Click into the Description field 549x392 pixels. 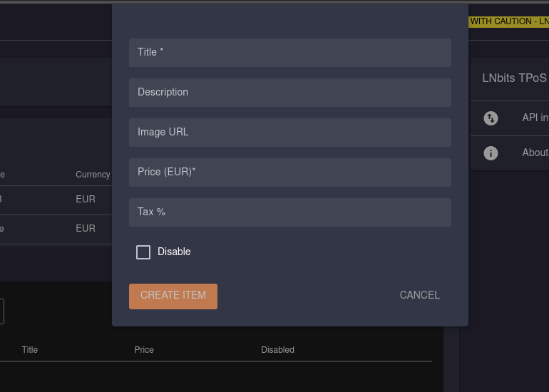[289, 93]
